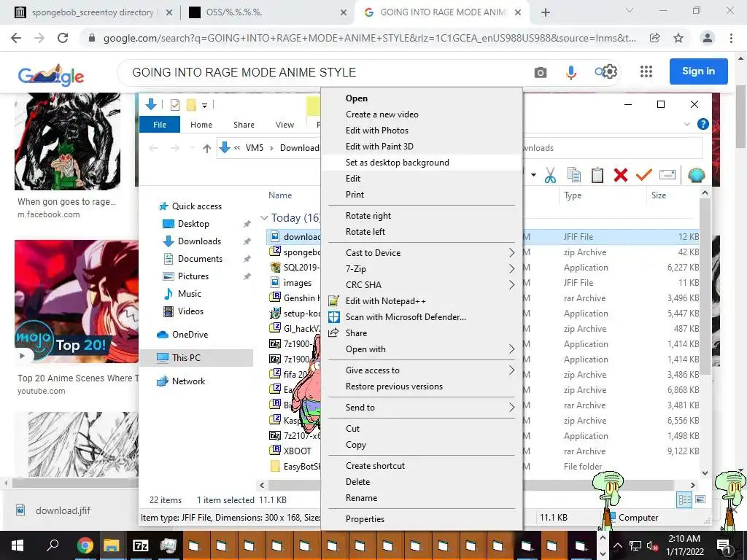Expand the Explorer ribbon chevron
Viewport: 747px width, 560px height.
(686, 124)
